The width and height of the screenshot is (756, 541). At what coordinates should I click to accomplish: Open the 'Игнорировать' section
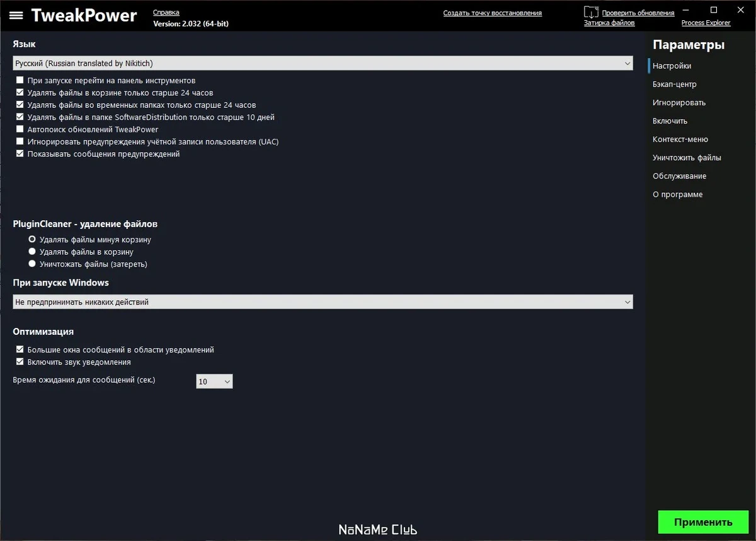pyautogui.click(x=679, y=102)
